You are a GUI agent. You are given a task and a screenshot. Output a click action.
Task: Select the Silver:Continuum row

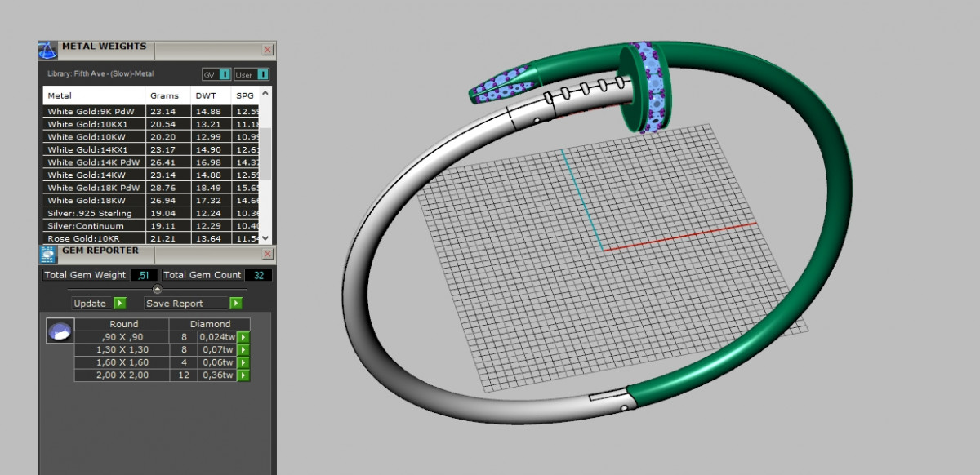(x=152, y=225)
